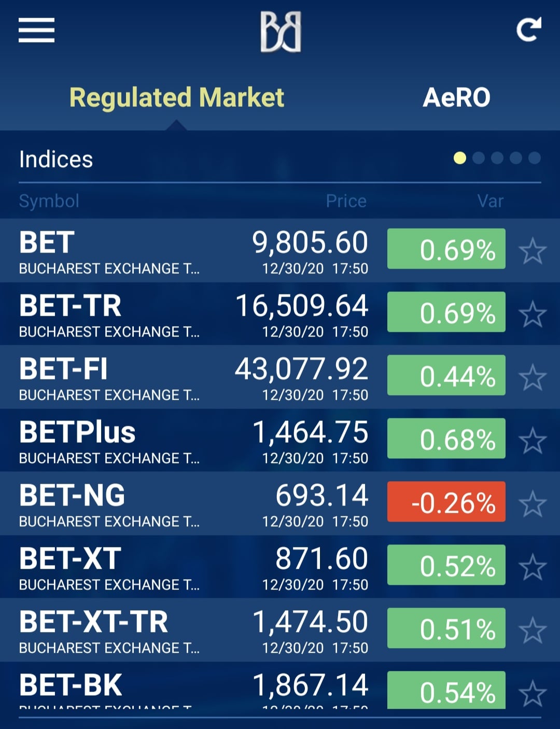Screen dimensions: 560x729
Task: Open the hamburger menu
Action: pos(36,30)
